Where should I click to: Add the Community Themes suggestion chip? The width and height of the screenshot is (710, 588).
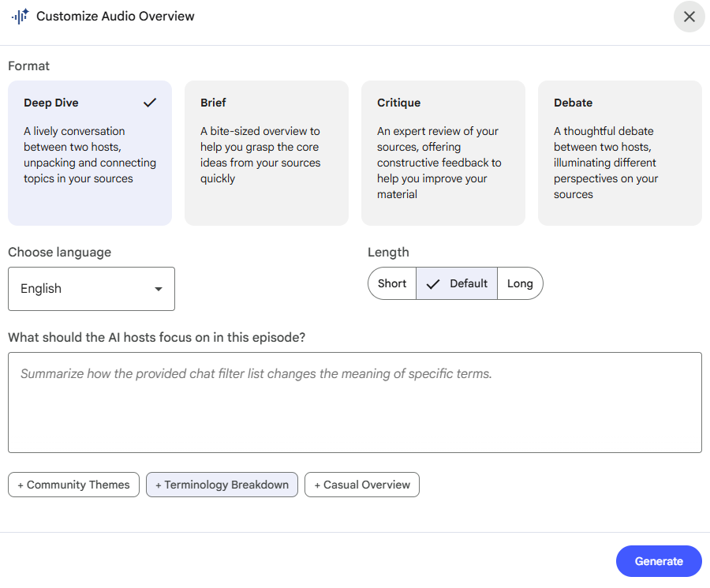(73, 485)
